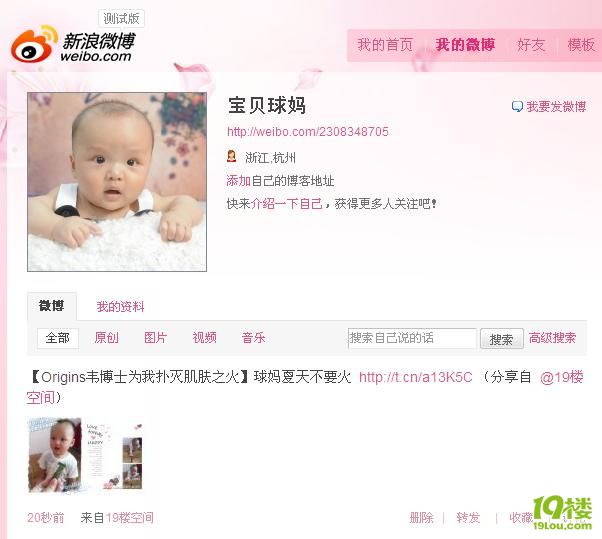Click 转发 under the post

[x=468, y=518]
